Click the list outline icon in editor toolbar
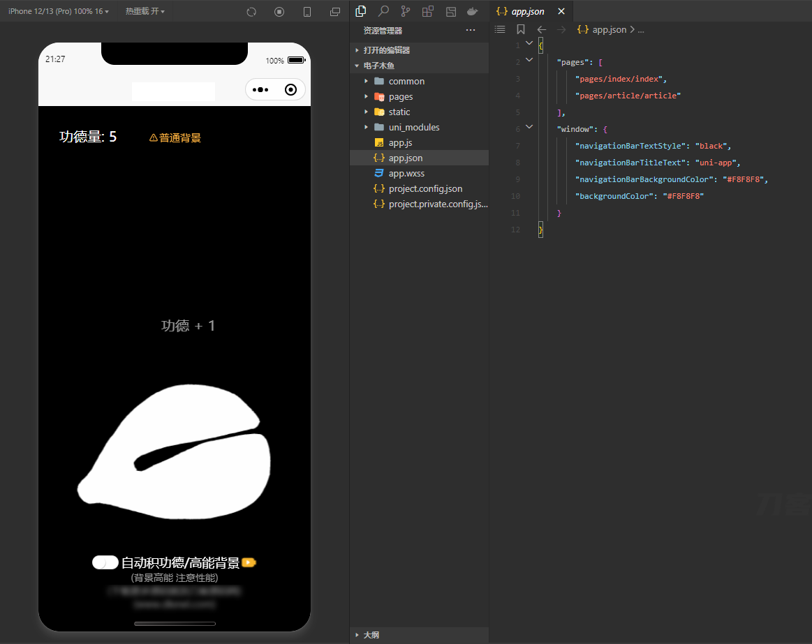The width and height of the screenshot is (812, 644). click(500, 29)
